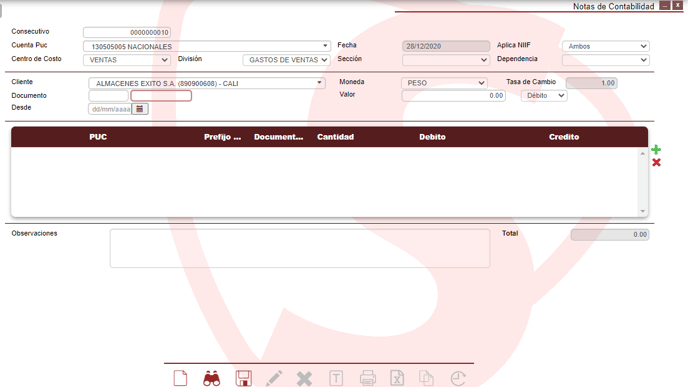Click the Total amount field
This screenshot has width=688, height=387.
coord(610,234)
